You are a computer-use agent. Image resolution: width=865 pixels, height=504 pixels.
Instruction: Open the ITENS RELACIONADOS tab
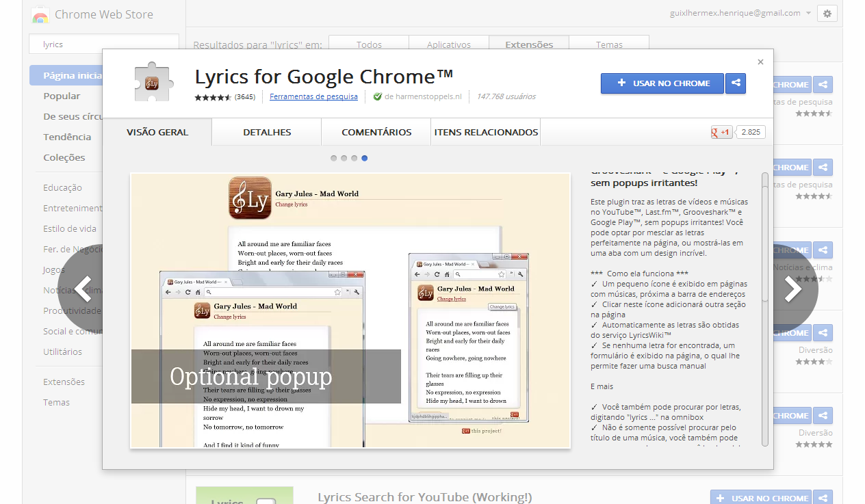486,132
